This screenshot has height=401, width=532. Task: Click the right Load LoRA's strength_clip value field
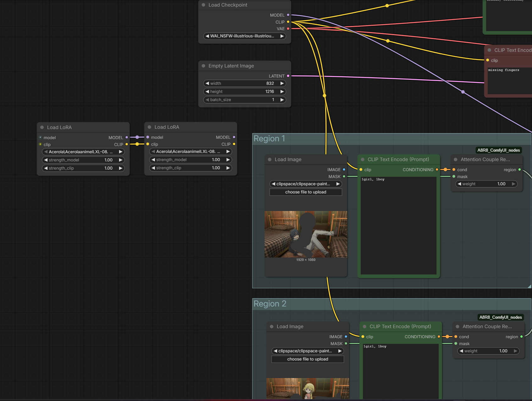click(191, 168)
